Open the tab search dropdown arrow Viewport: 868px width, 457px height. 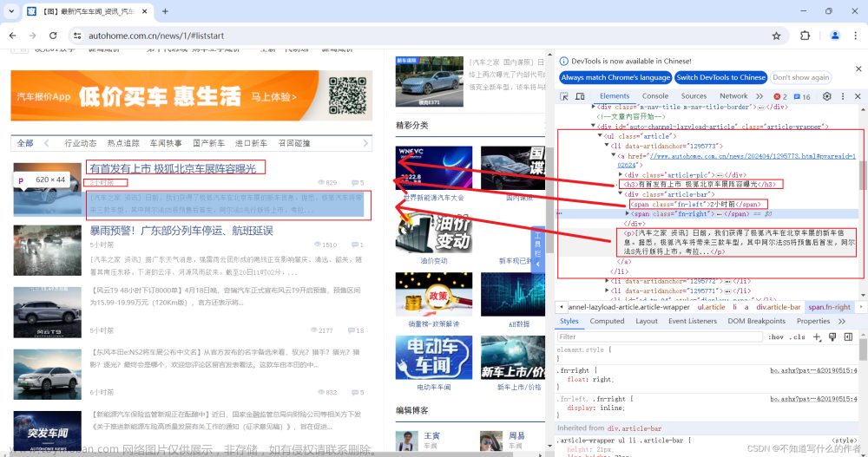click(11, 11)
